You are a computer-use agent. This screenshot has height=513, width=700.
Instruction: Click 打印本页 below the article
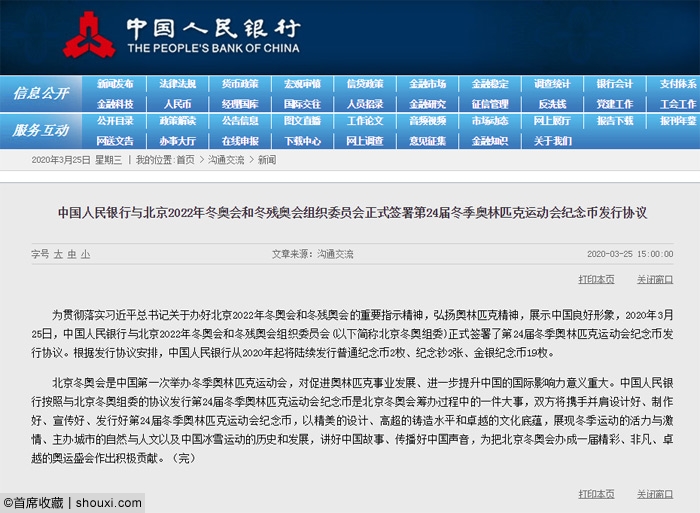click(x=596, y=494)
